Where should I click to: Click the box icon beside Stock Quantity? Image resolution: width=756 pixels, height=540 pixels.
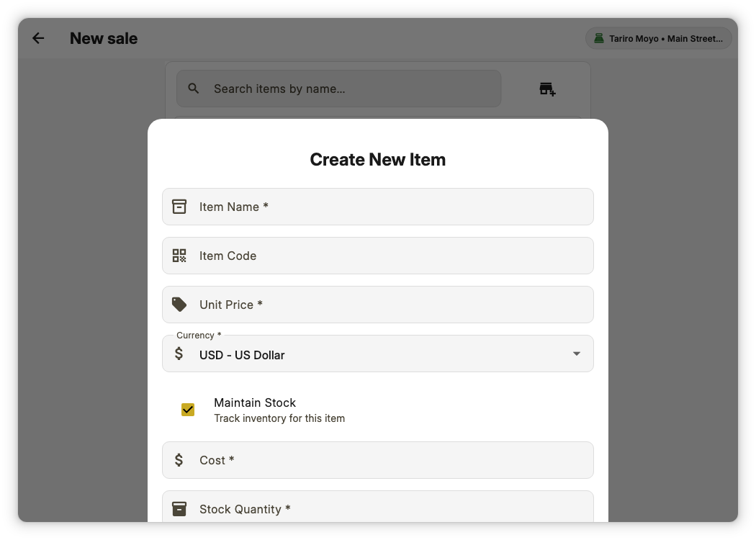[x=179, y=509]
